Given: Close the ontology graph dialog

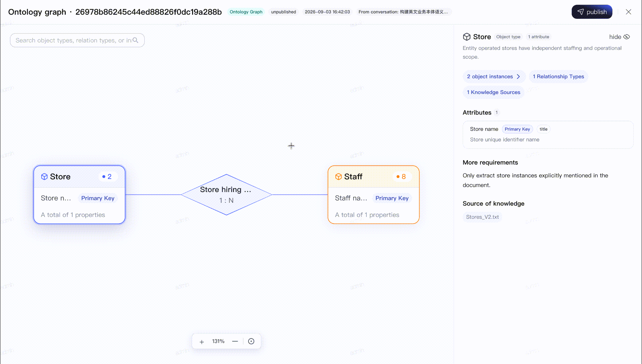Looking at the screenshot, I should click(x=629, y=12).
